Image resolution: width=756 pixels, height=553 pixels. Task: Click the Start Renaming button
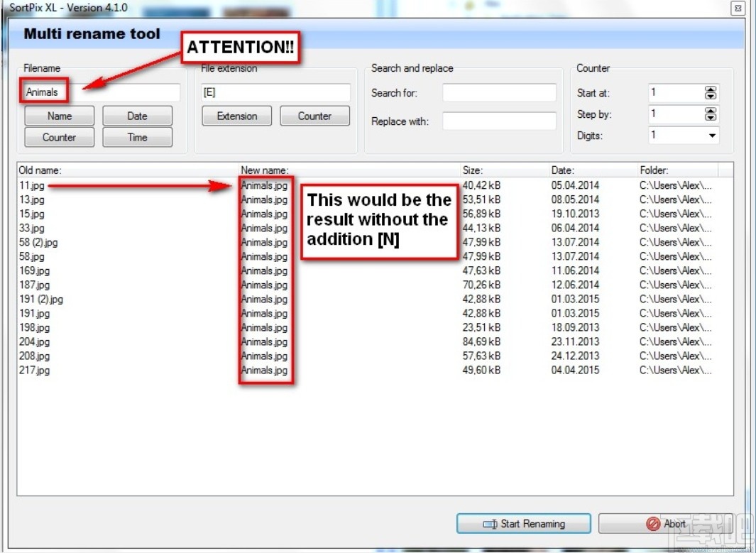[x=524, y=524]
